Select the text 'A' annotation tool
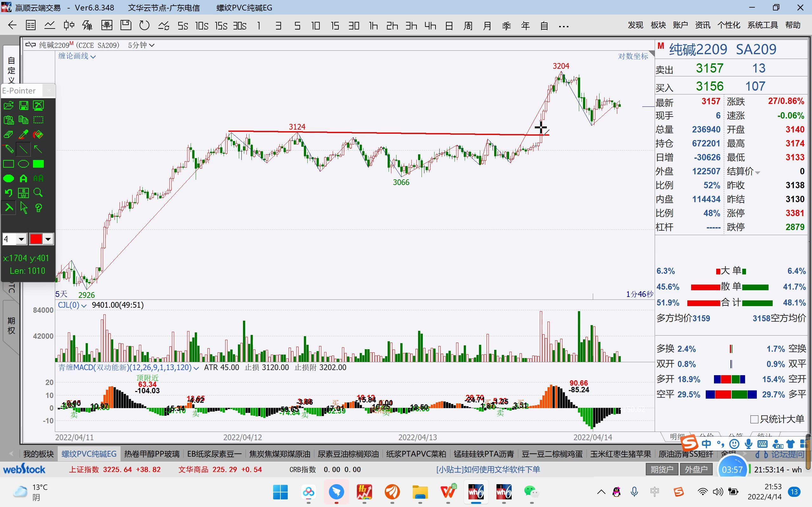The image size is (812, 507). coord(23,178)
